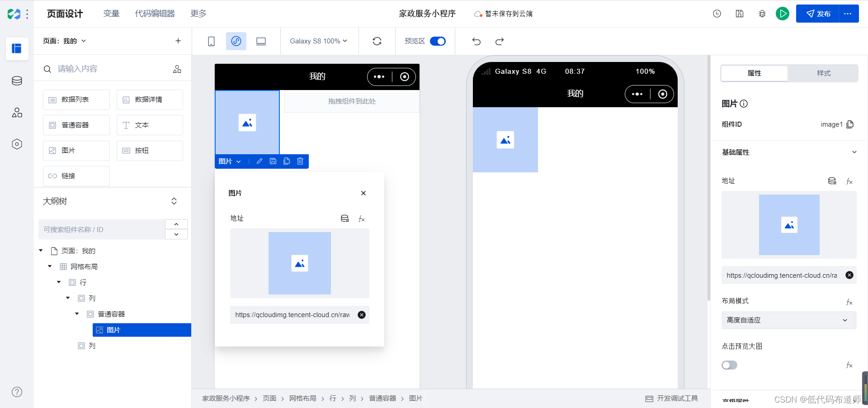Bind data source for address in properties
This screenshot has height=408, width=868.
click(x=832, y=181)
